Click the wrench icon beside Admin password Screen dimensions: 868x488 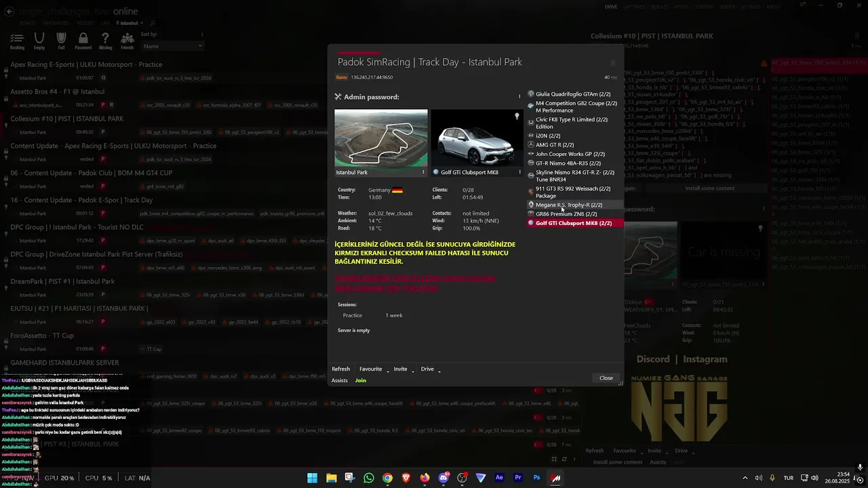(338, 97)
